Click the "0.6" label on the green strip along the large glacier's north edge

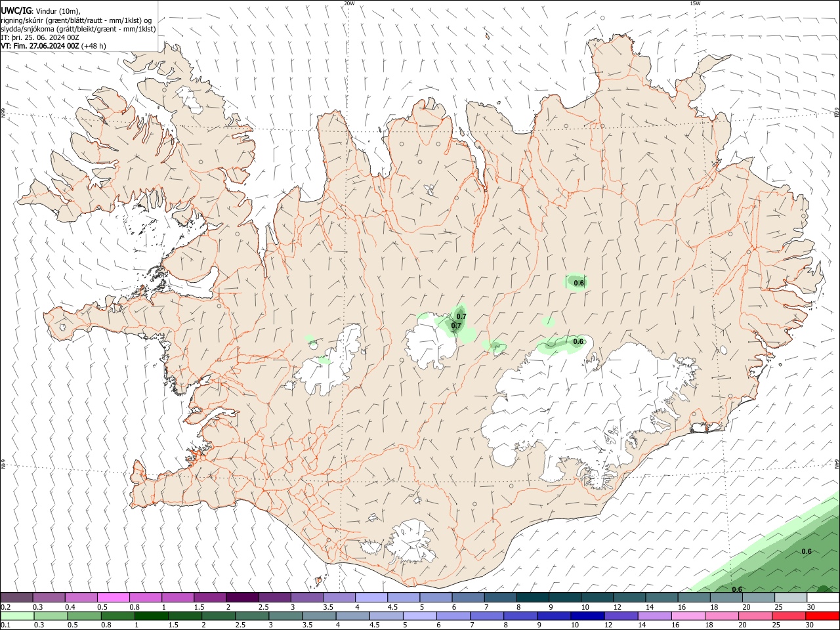(x=578, y=341)
